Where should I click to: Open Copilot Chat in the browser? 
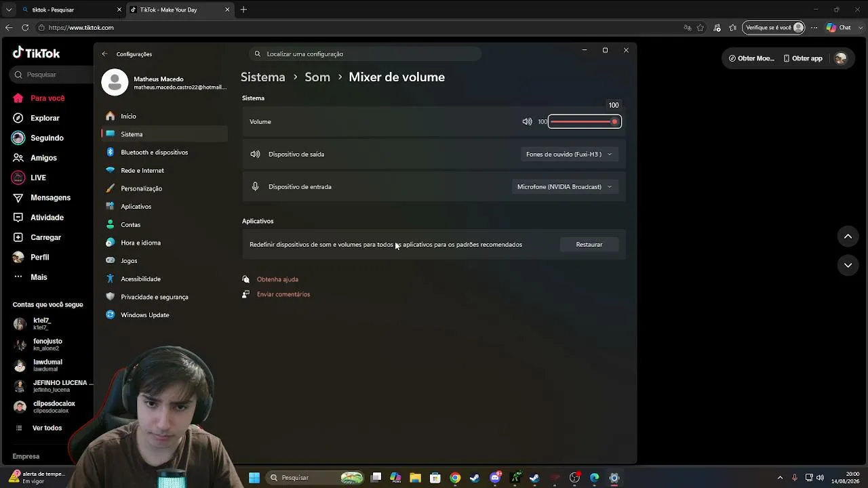tap(839, 28)
